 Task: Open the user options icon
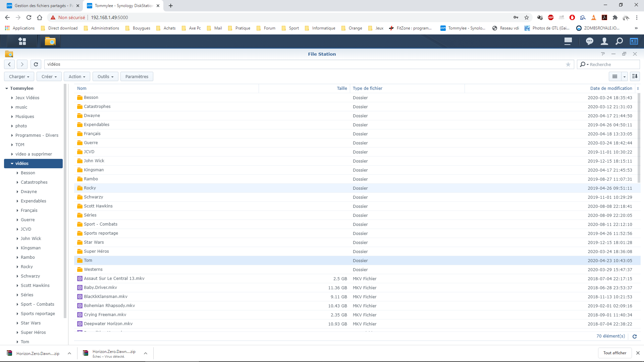point(604,41)
